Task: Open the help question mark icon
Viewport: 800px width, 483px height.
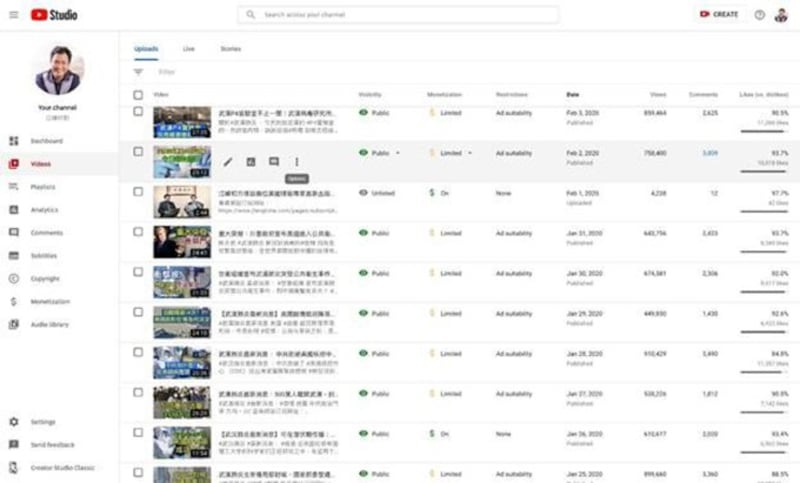Action: pos(759,15)
